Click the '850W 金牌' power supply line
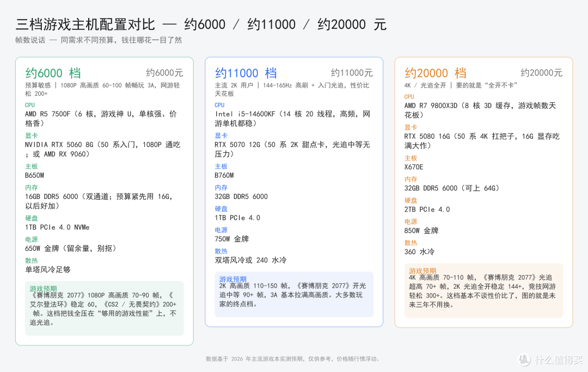The width and height of the screenshot is (588, 372). pos(421,231)
